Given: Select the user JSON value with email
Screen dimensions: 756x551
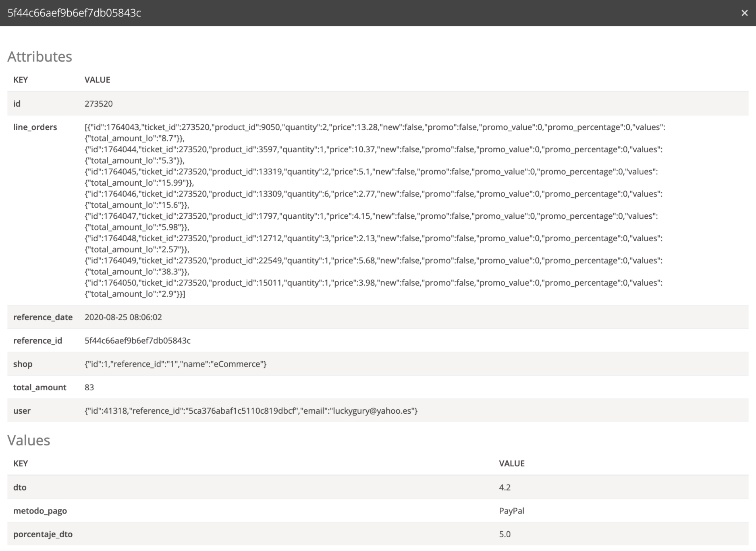Looking at the screenshot, I should pos(251,410).
